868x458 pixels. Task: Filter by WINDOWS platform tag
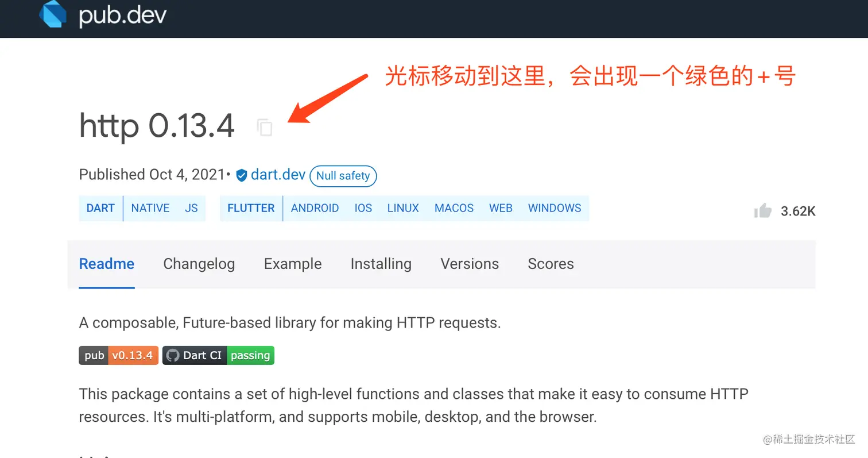click(x=555, y=208)
